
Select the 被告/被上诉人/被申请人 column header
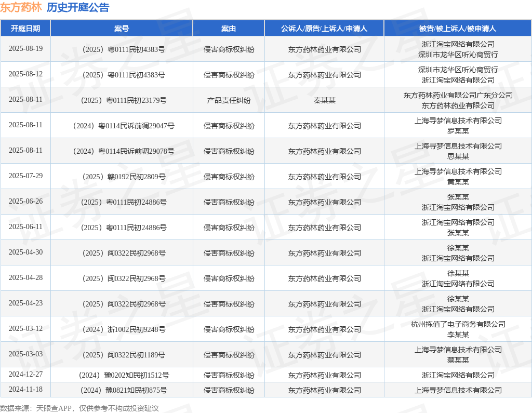458,29
